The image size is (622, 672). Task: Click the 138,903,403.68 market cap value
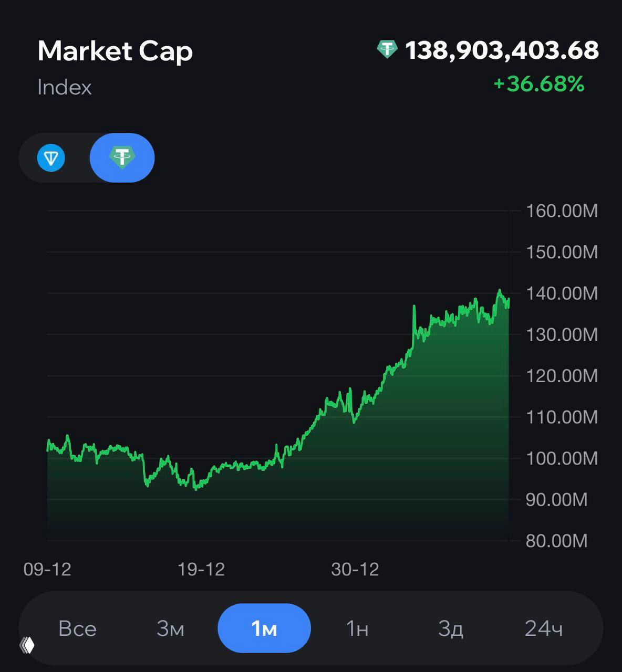pos(502,50)
